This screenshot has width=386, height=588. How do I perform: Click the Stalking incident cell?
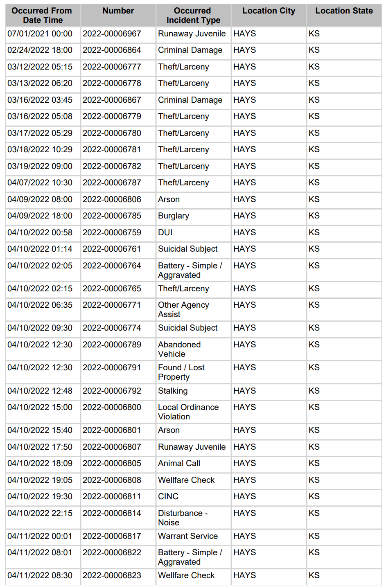pos(173,391)
